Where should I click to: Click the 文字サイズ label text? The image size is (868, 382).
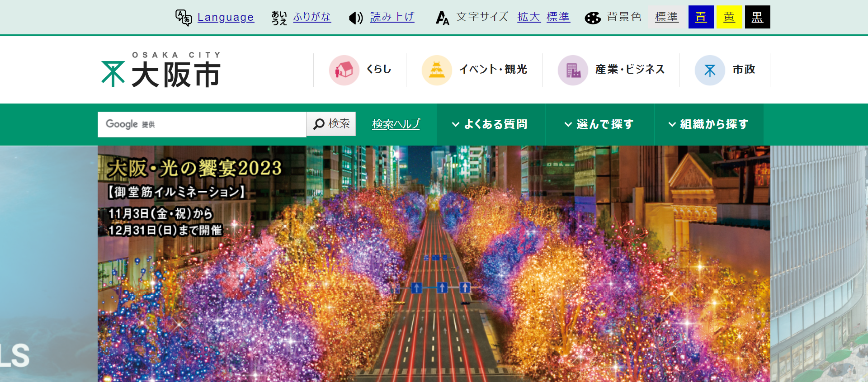(482, 17)
